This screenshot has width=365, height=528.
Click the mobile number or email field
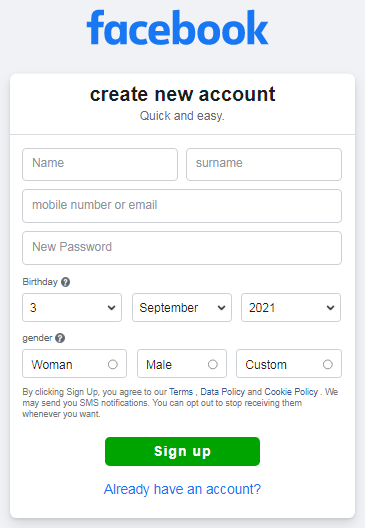pyautogui.click(x=182, y=206)
